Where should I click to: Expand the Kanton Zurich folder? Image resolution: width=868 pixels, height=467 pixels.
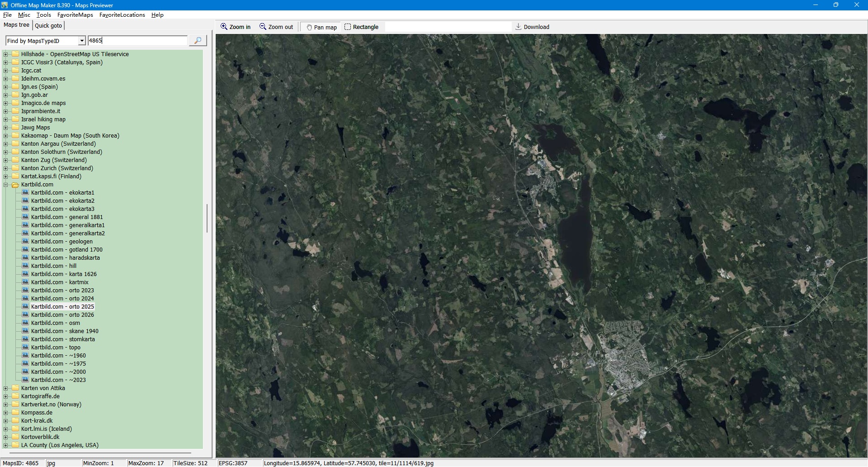point(6,168)
